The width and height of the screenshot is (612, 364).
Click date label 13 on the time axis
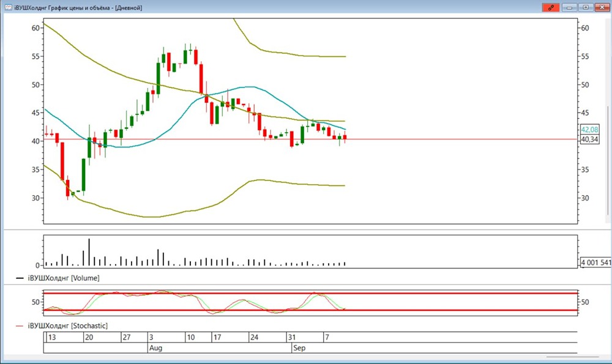click(x=52, y=337)
